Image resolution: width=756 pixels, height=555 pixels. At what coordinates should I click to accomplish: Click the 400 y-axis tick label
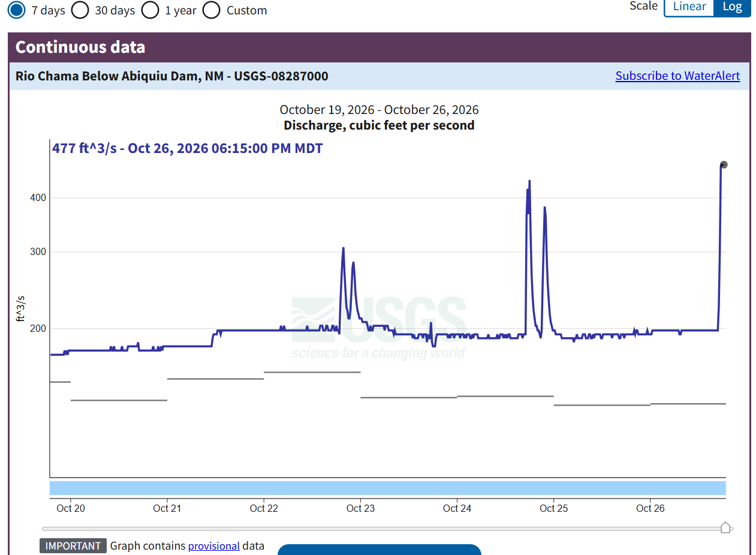click(x=38, y=198)
